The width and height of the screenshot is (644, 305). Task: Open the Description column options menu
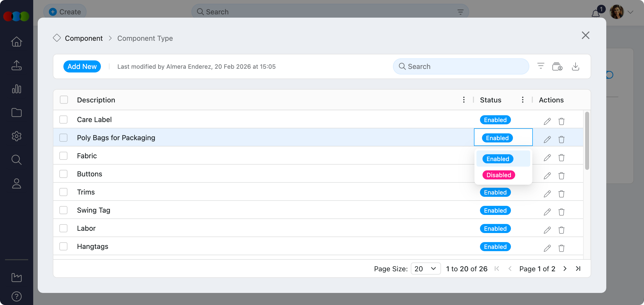coord(464,100)
